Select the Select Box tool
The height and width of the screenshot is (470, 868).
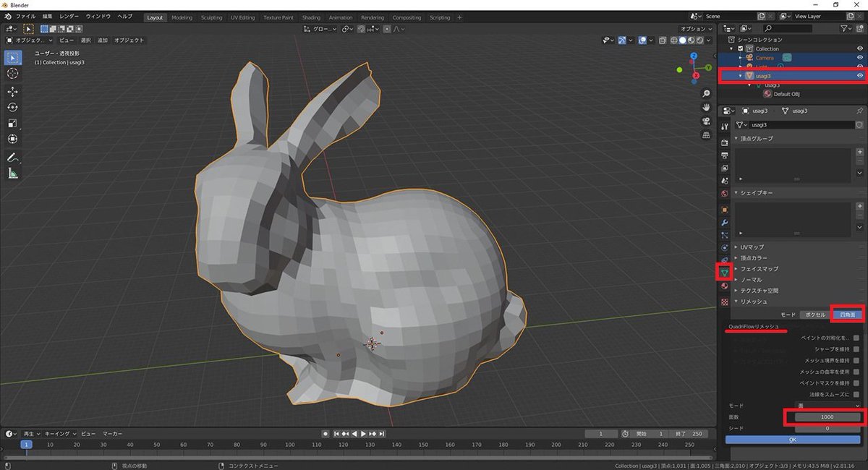click(x=13, y=58)
